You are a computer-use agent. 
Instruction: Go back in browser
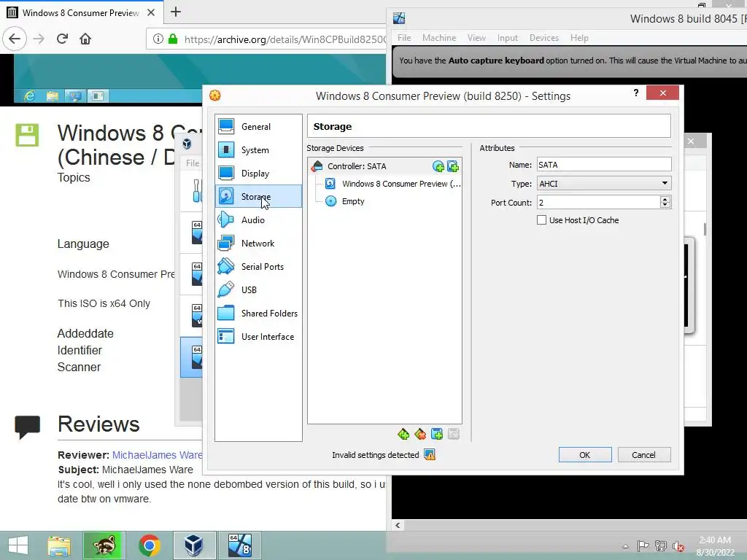click(x=15, y=39)
